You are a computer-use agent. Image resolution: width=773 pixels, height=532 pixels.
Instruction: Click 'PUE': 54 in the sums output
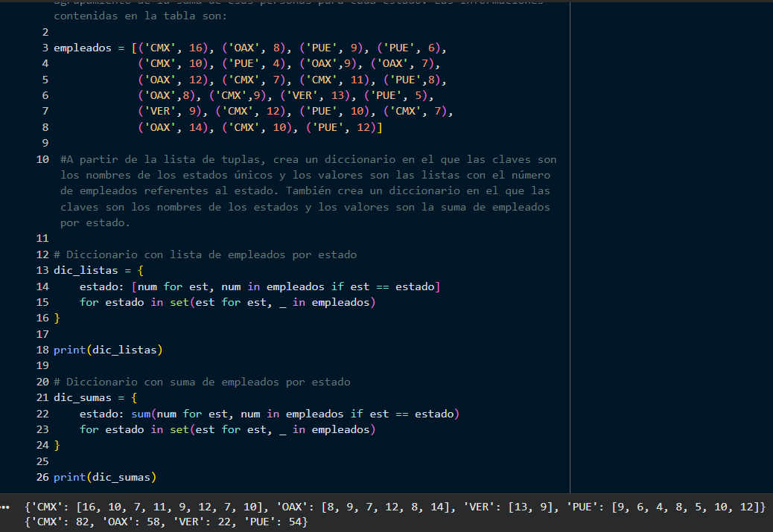click(x=273, y=522)
